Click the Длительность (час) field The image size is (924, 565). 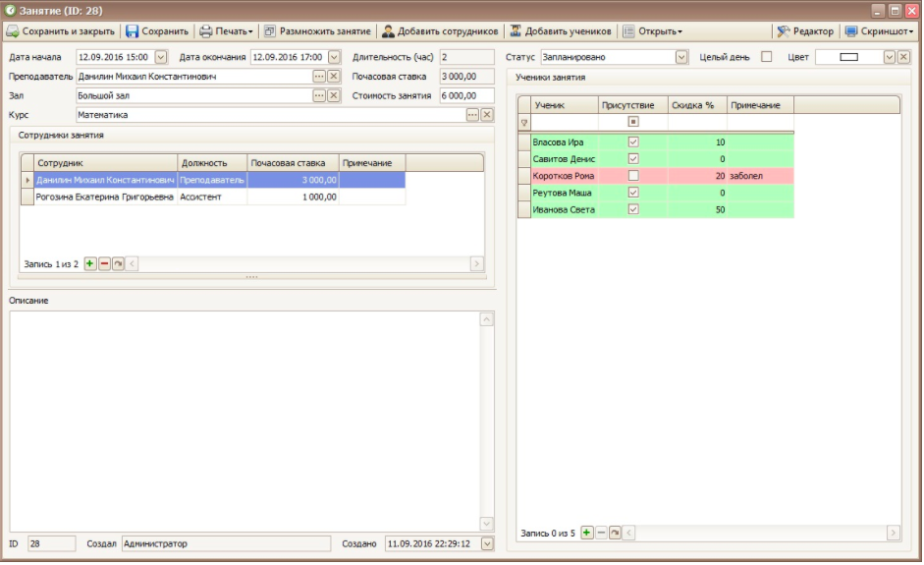(x=466, y=57)
